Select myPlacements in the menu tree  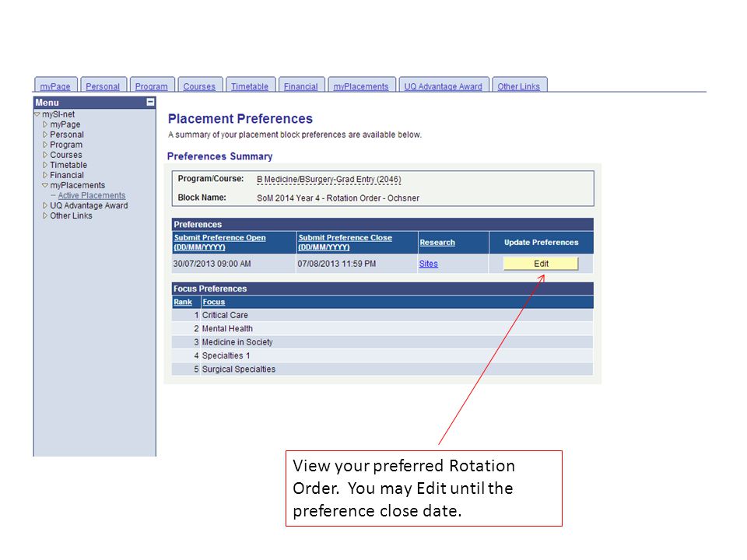coord(78,185)
